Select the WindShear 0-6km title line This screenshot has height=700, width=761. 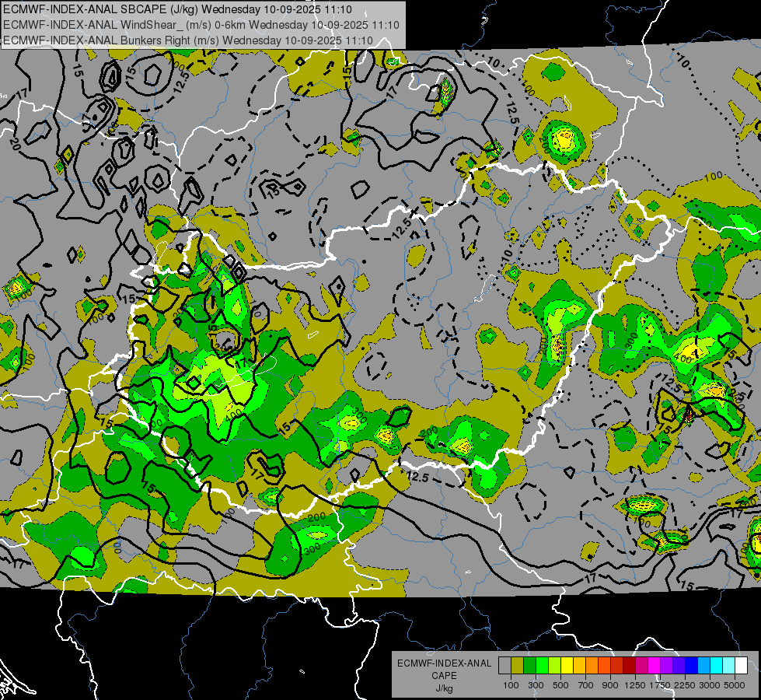point(201,25)
